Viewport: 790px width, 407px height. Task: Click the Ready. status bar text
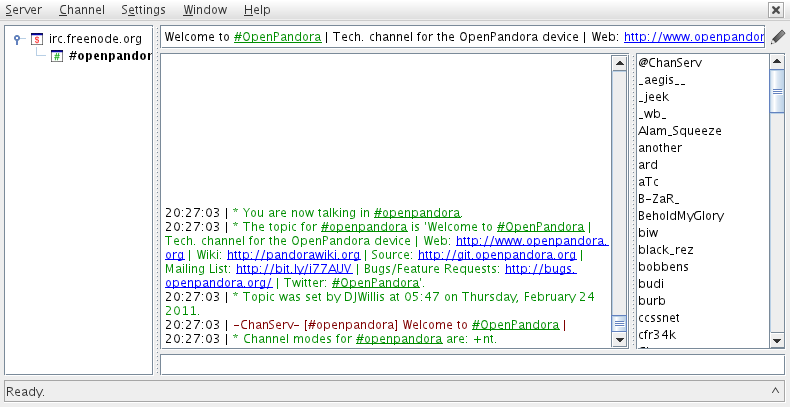pos(25,391)
